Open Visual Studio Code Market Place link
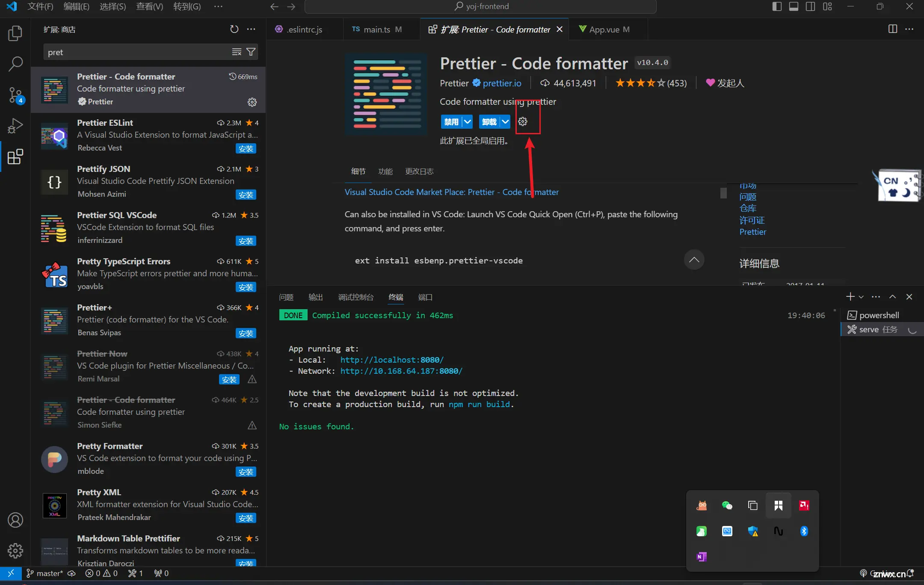This screenshot has height=585, width=924. pyautogui.click(x=452, y=192)
